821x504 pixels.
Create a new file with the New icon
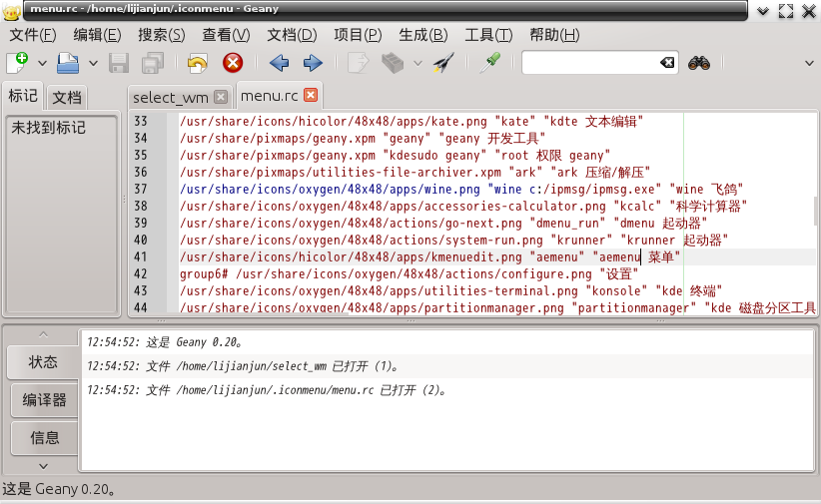point(17,63)
